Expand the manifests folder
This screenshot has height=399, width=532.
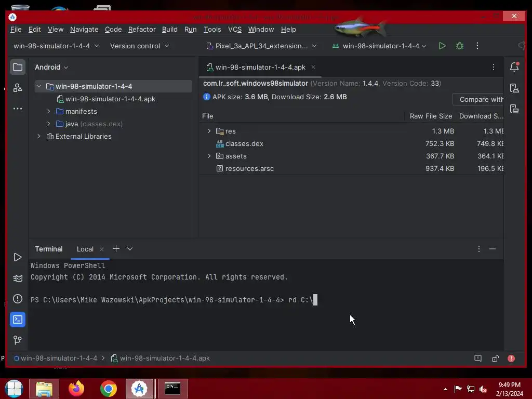point(48,111)
